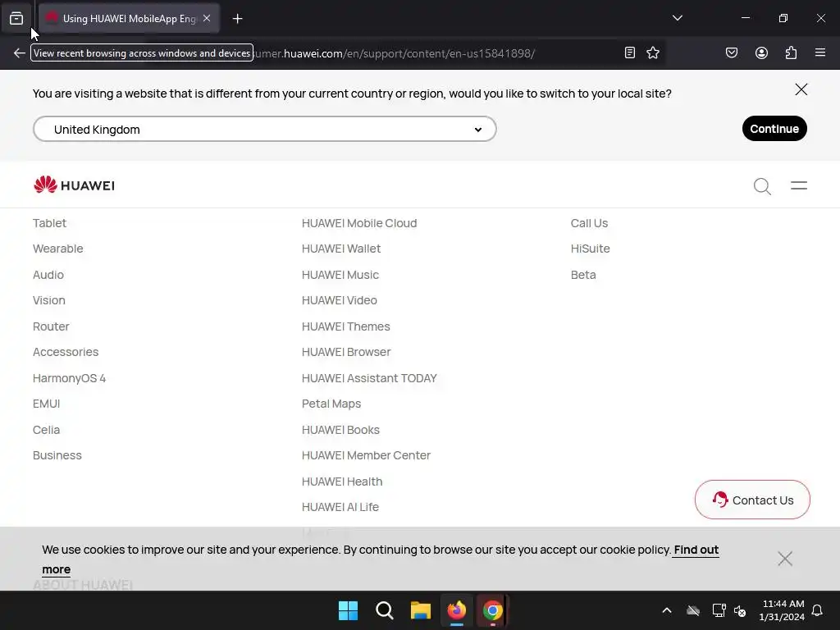The width and height of the screenshot is (840, 630).
Task: Open the HUAWEI Themes link
Action: tap(345, 326)
